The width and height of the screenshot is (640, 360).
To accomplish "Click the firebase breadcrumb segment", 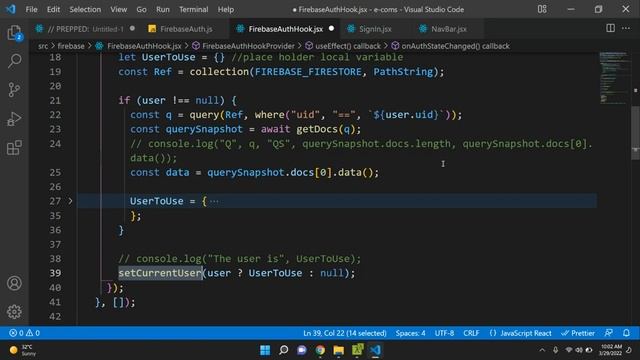I will coord(71,46).
